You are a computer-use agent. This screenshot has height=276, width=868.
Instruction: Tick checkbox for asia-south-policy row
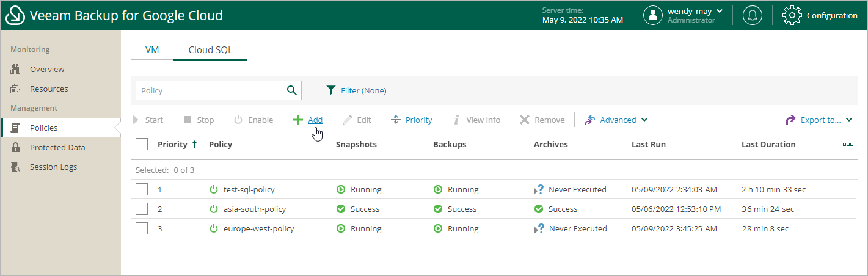[142, 209]
